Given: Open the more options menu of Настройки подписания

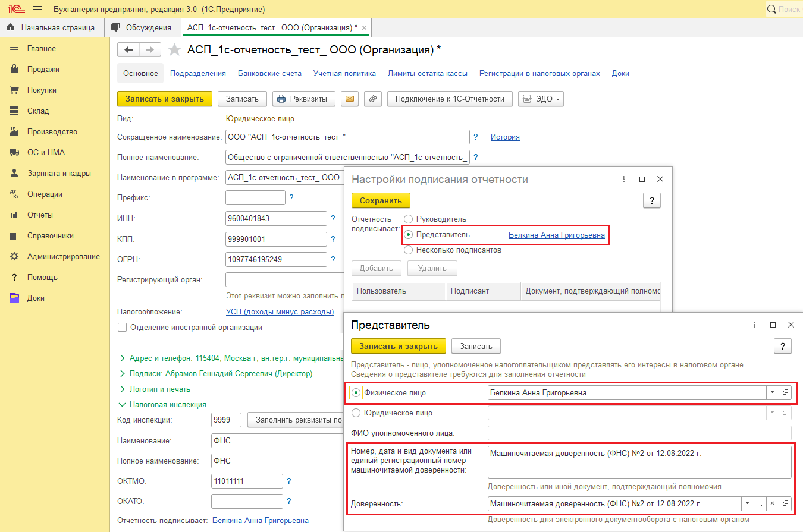Looking at the screenshot, I should pyautogui.click(x=624, y=180).
